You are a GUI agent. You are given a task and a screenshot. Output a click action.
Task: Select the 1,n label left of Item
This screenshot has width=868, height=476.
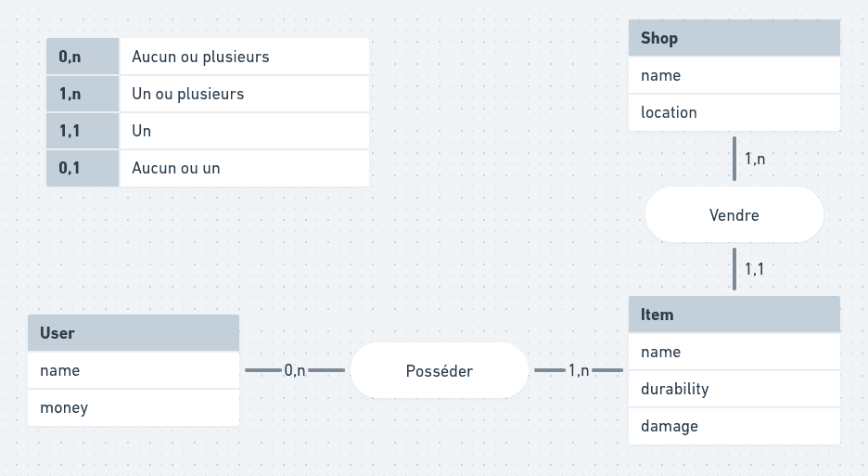click(579, 370)
